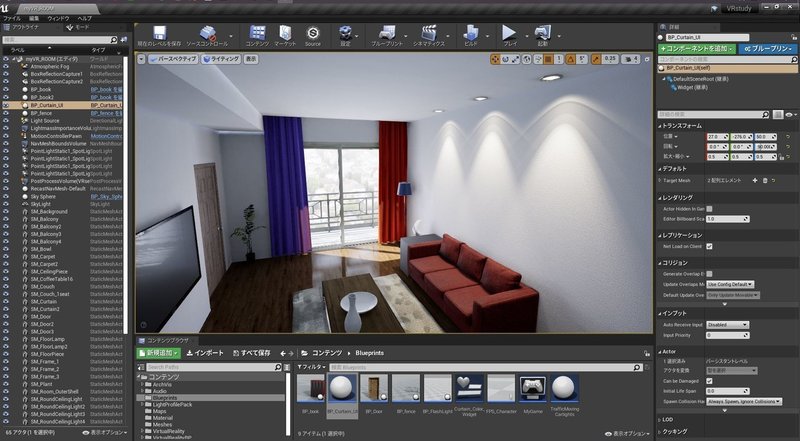Reset location value with its yellow arrow
Image resolution: width=800 pixels, height=441 pixels.
(788, 137)
